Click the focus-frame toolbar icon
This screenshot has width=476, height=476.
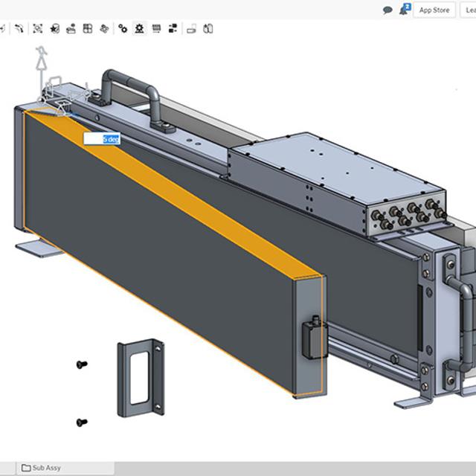(x=37, y=29)
